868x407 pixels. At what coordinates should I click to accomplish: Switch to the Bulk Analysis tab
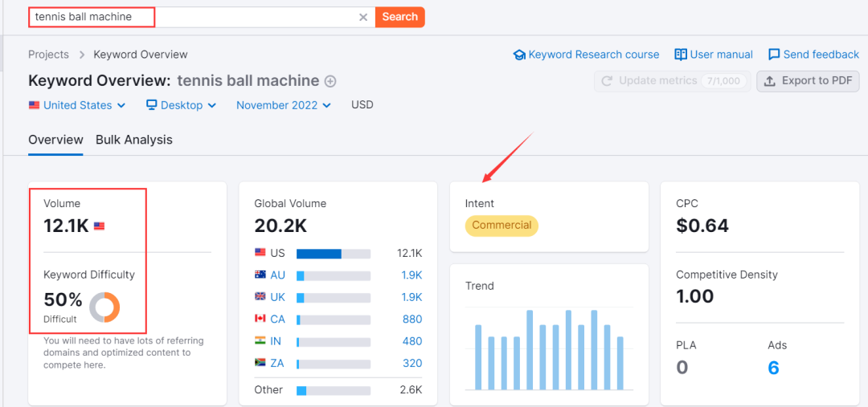tap(134, 140)
